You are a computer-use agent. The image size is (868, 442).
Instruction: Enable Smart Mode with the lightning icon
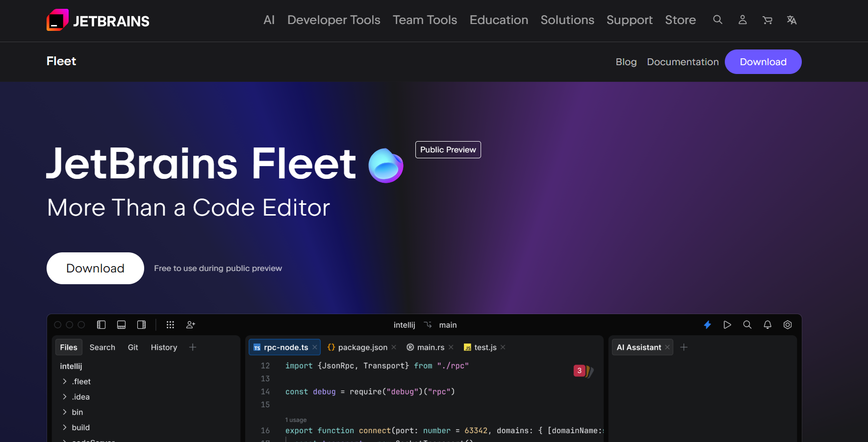[x=707, y=324]
